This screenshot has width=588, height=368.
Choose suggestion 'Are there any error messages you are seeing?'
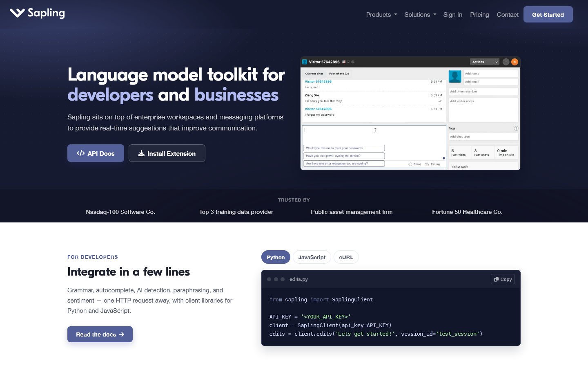344,164
